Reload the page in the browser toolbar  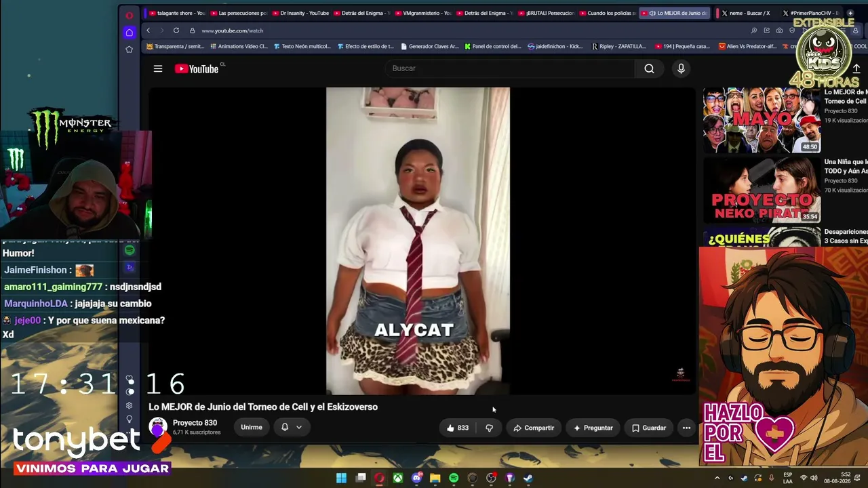point(176,30)
